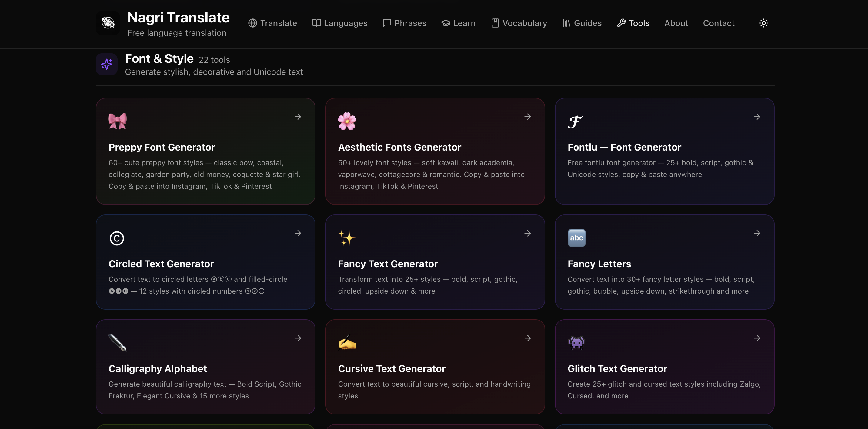868x429 pixels.
Task: Click arrow on Fontlu Font Generator card
Action: point(757,117)
